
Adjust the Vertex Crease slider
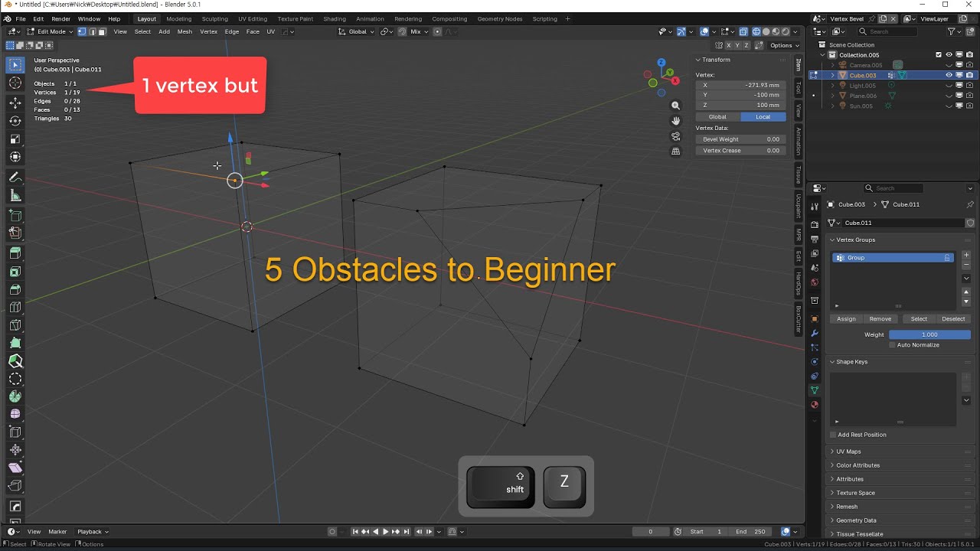[x=740, y=151]
